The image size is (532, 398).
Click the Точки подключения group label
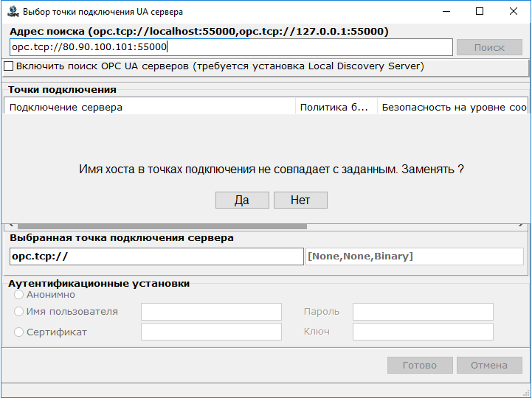(x=62, y=89)
